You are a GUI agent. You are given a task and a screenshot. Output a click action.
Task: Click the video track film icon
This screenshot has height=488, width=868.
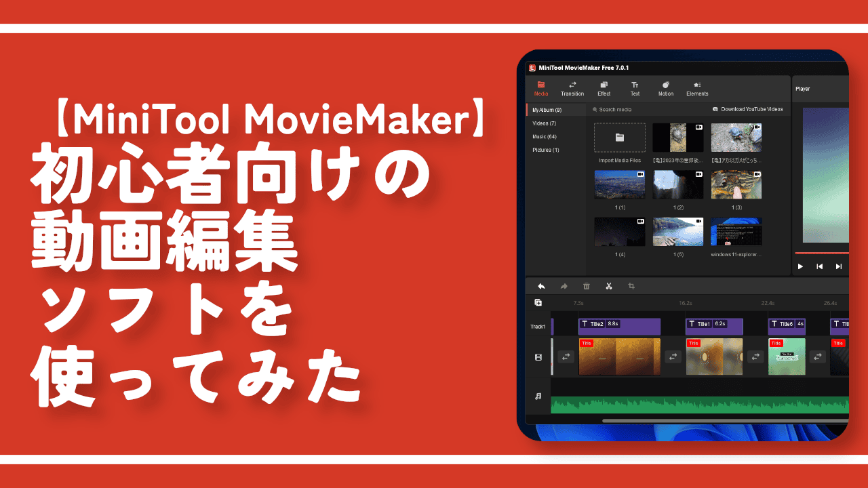(x=538, y=357)
